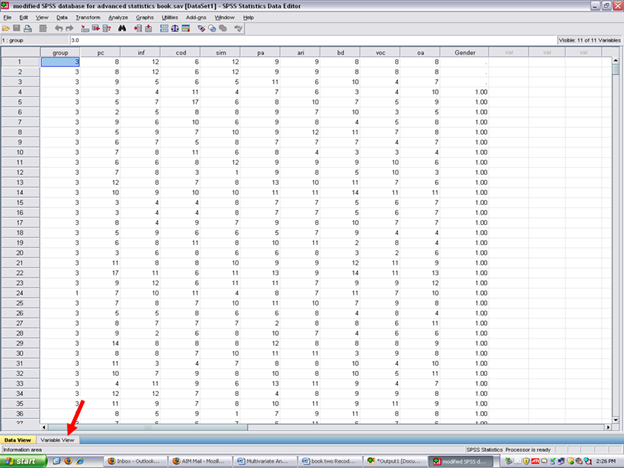The height and width of the screenshot is (468, 624).
Task: Open the Analyze menu
Action: click(x=117, y=17)
